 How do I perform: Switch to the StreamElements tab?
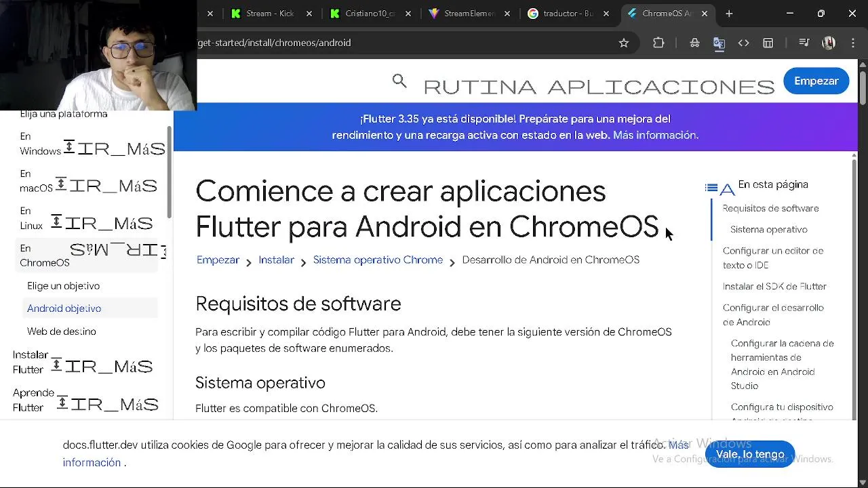[x=469, y=14]
